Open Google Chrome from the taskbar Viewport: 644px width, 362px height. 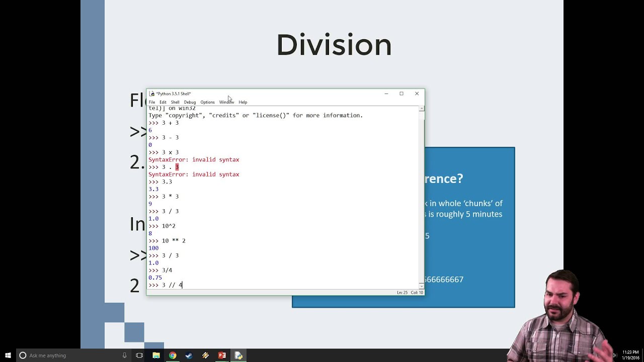coord(173,355)
